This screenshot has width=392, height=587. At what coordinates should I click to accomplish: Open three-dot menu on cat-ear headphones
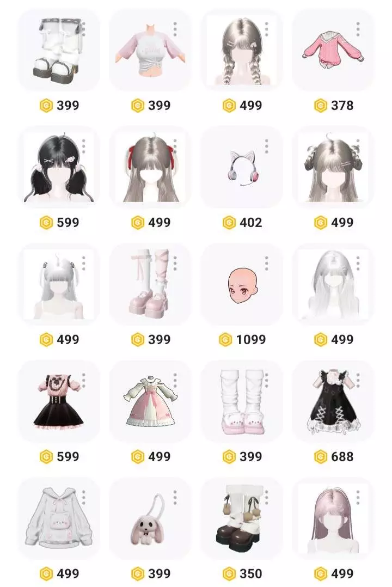[267, 146]
